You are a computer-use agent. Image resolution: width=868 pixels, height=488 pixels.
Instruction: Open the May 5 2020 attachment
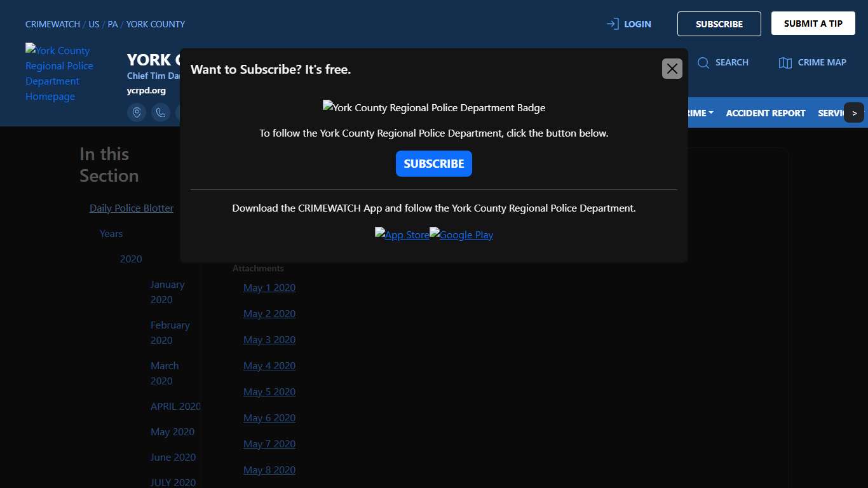269,391
